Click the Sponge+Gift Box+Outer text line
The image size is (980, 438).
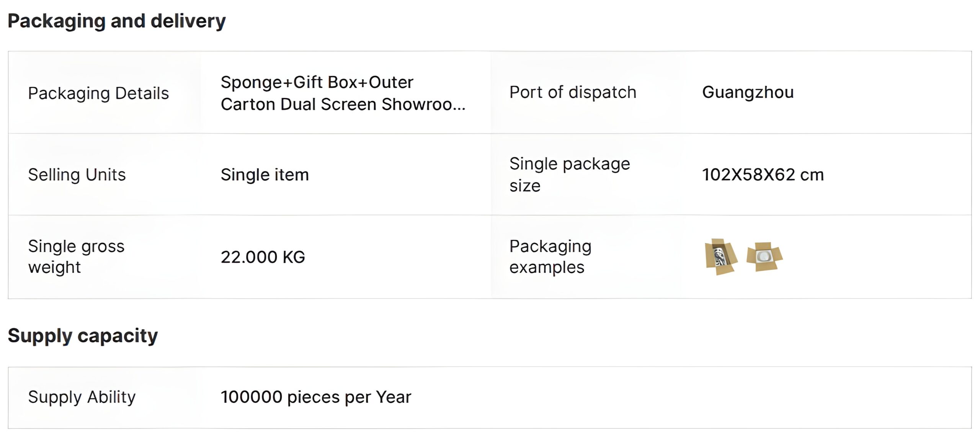(317, 83)
